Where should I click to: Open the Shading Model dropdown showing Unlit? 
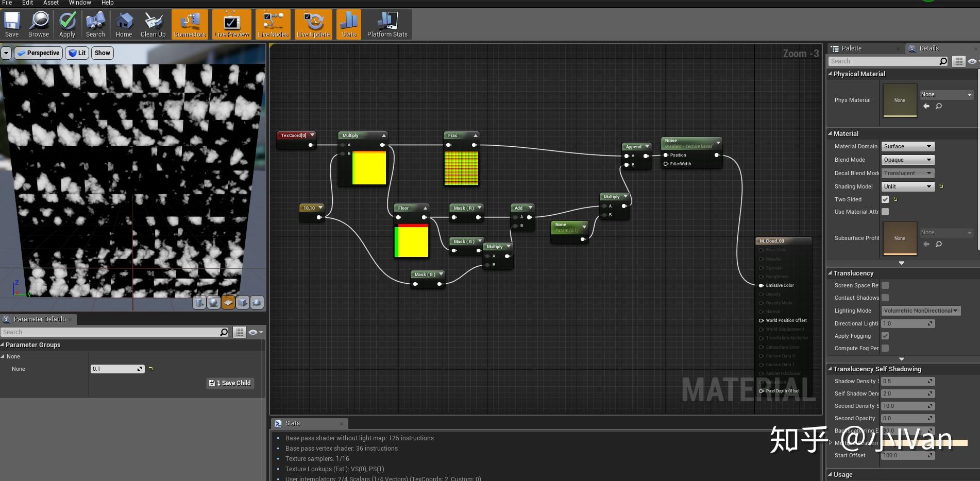[907, 186]
